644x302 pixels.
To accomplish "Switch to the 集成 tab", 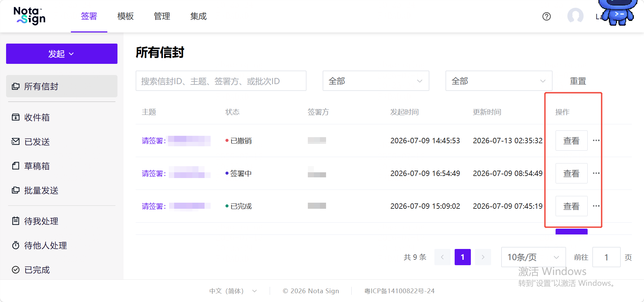I will [x=198, y=16].
